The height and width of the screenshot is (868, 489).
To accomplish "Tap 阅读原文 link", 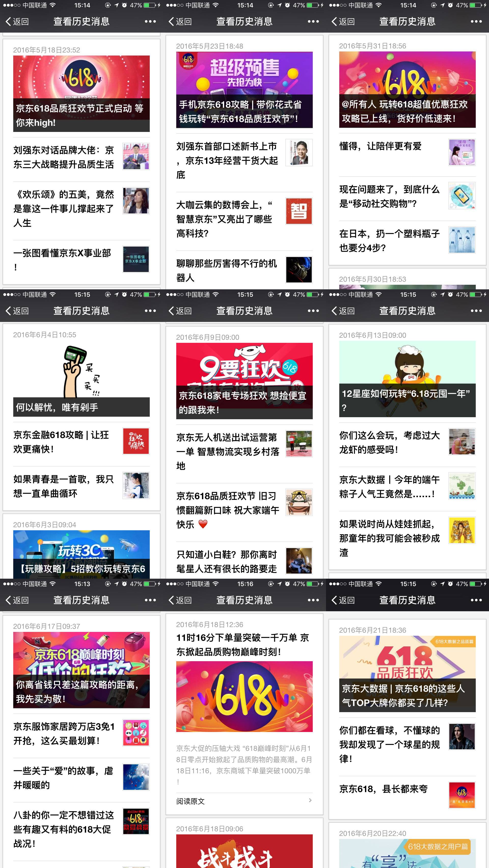I will pyautogui.click(x=191, y=801).
